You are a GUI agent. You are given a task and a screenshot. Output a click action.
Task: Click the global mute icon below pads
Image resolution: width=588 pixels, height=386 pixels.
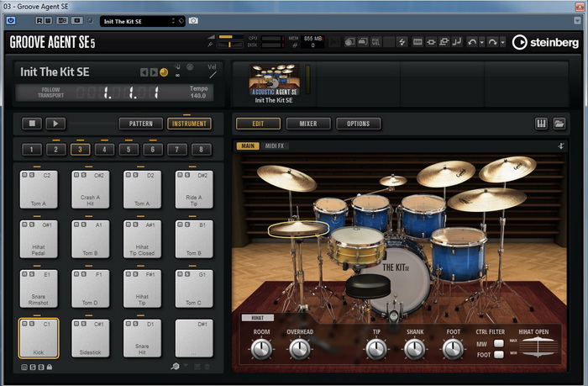24,367
